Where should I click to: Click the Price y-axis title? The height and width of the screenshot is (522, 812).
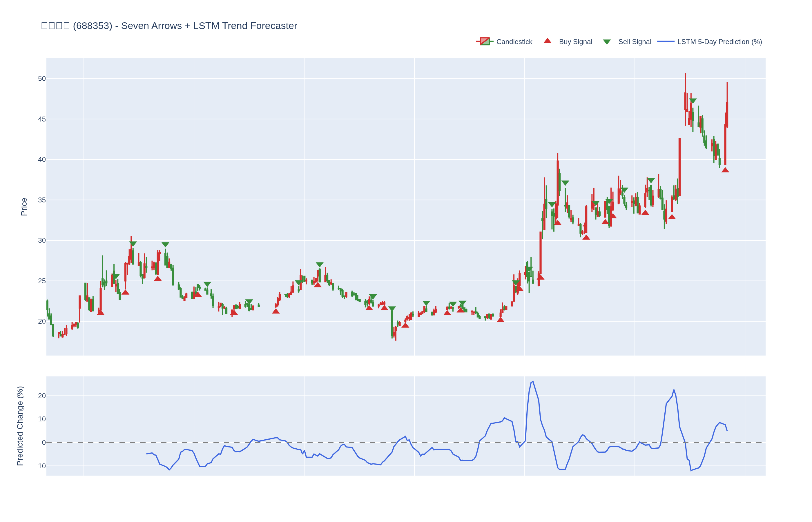[x=24, y=207]
